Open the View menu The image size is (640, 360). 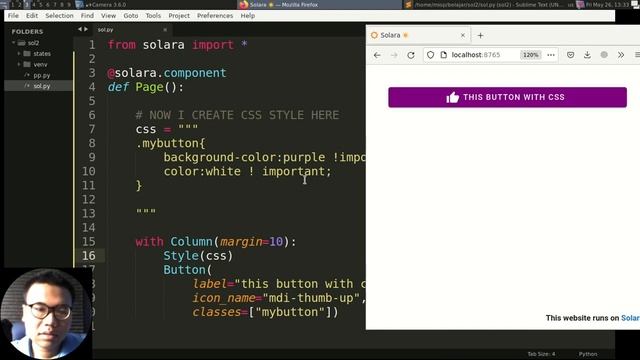tap(108, 16)
